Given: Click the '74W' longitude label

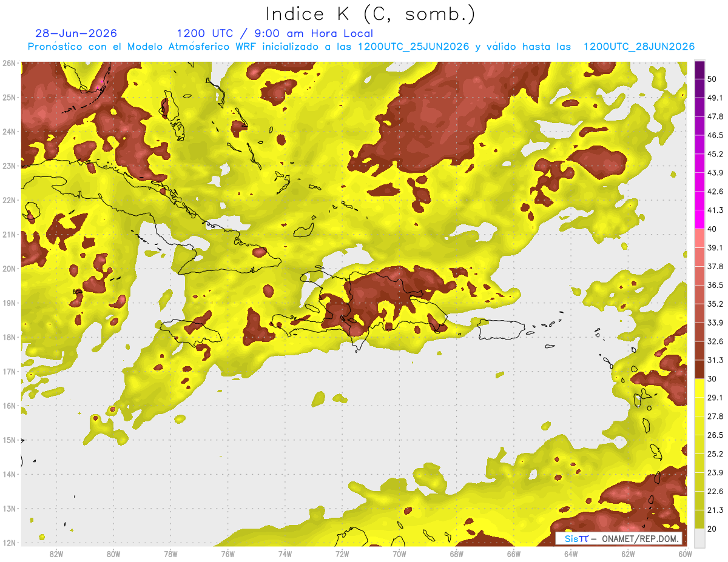Looking at the screenshot, I should (x=285, y=554).
